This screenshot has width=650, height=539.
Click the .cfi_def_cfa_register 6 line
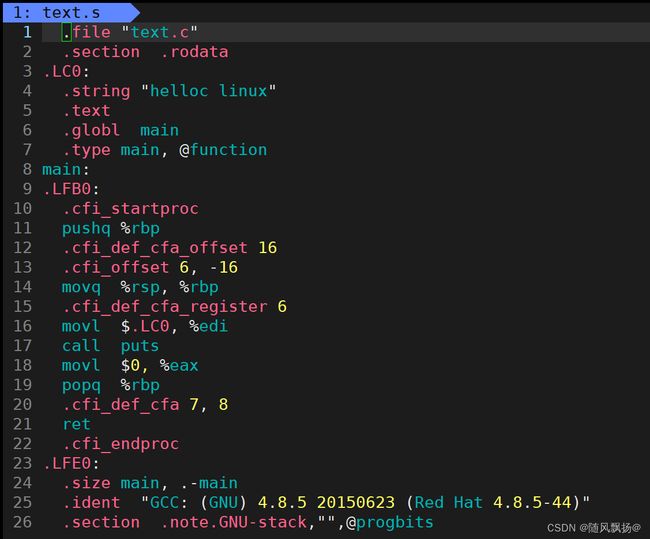(174, 306)
